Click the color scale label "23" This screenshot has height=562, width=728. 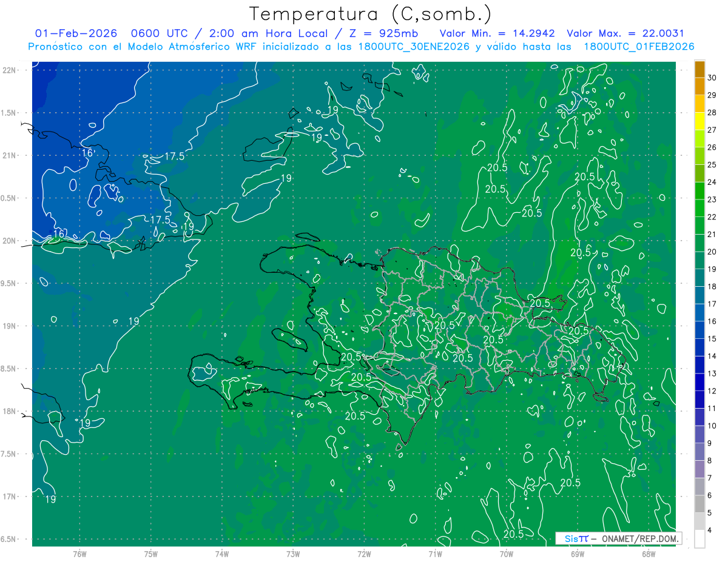click(x=712, y=199)
